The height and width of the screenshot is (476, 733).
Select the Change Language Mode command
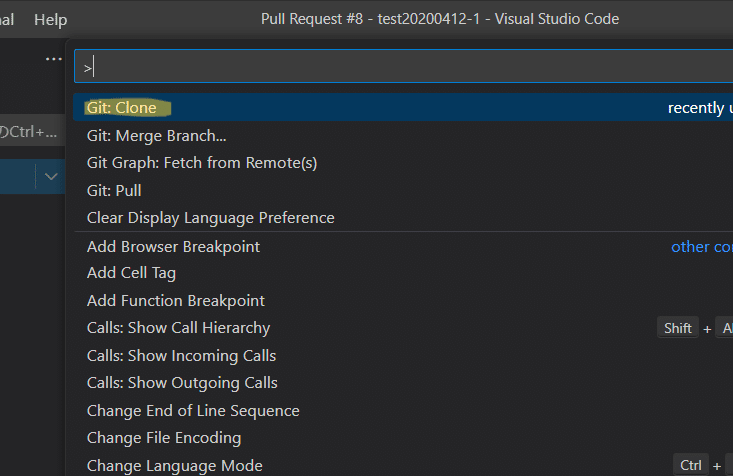174,465
